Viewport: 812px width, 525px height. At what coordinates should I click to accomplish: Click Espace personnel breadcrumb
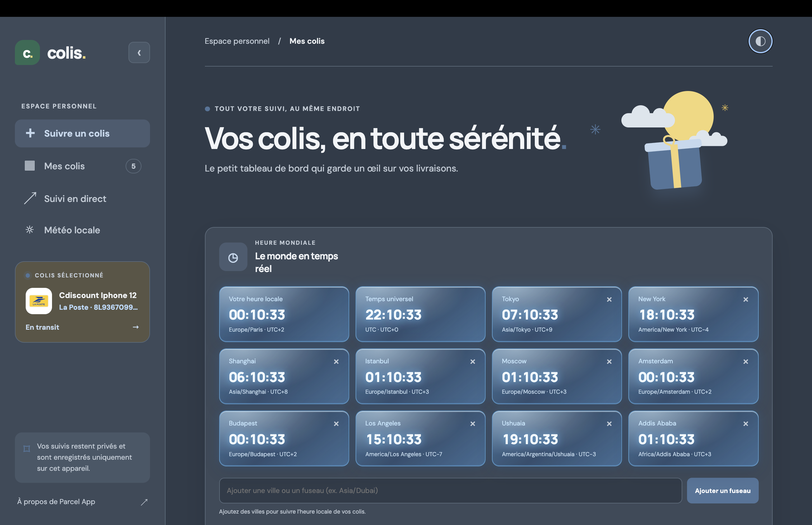pos(237,41)
